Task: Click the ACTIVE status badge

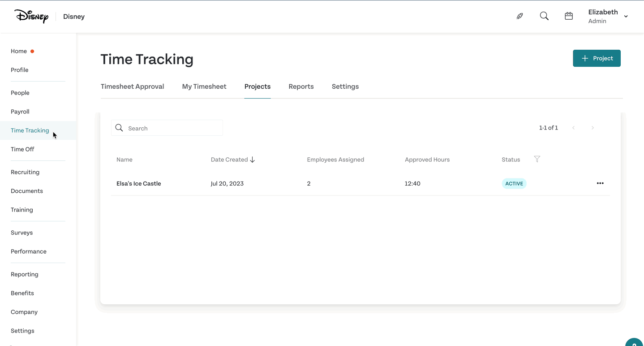Action: (x=514, y=183)
